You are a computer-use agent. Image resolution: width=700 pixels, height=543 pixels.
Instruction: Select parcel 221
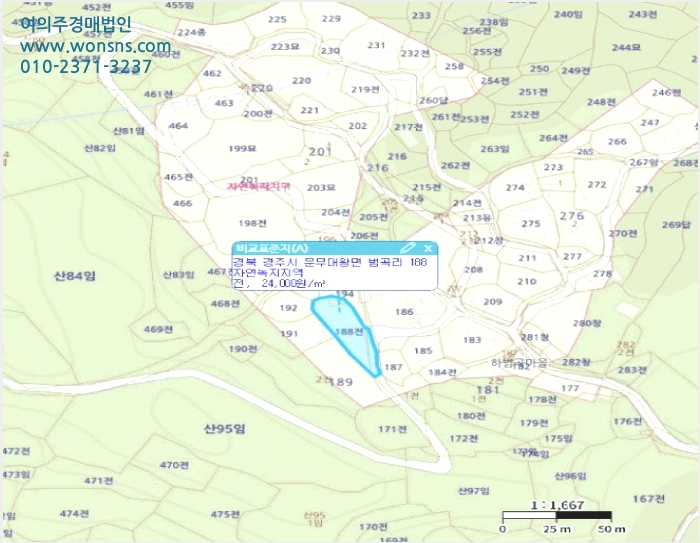point(309,110)
